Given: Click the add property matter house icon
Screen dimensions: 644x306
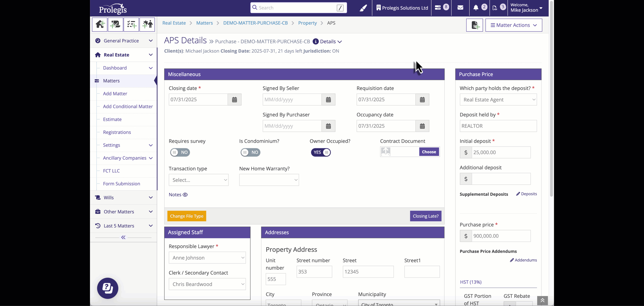Looking at the screenshot, I should 99,24.
